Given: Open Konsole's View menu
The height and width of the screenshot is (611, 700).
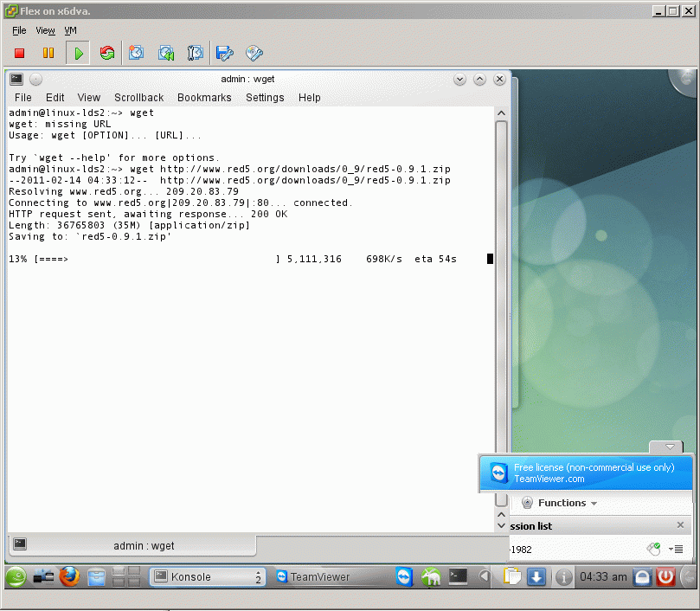Looking at the screenshot, I should [x=89, y=98].
